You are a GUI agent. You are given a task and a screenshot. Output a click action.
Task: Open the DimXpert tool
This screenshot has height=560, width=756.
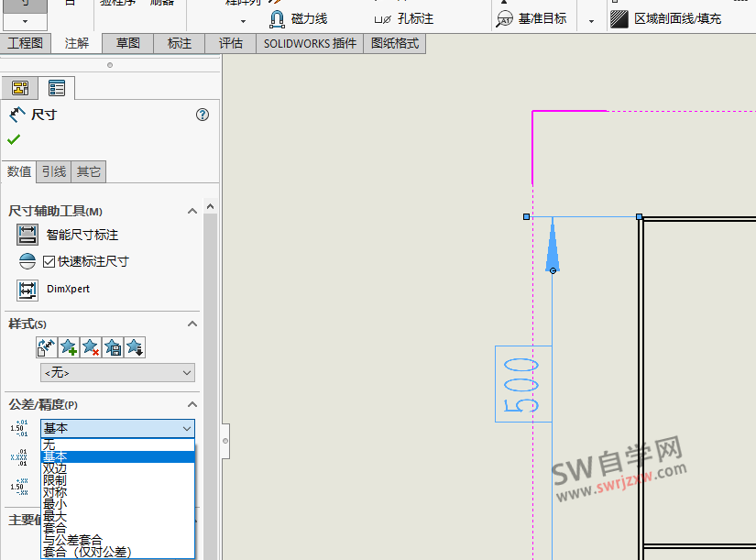(27, 290)
